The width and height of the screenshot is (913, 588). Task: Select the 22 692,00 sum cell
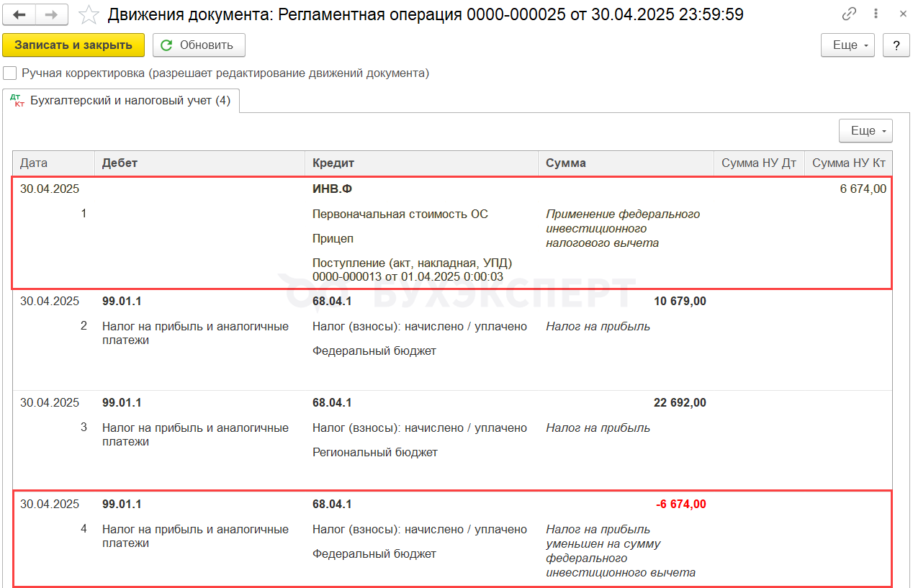coord(680,402)
